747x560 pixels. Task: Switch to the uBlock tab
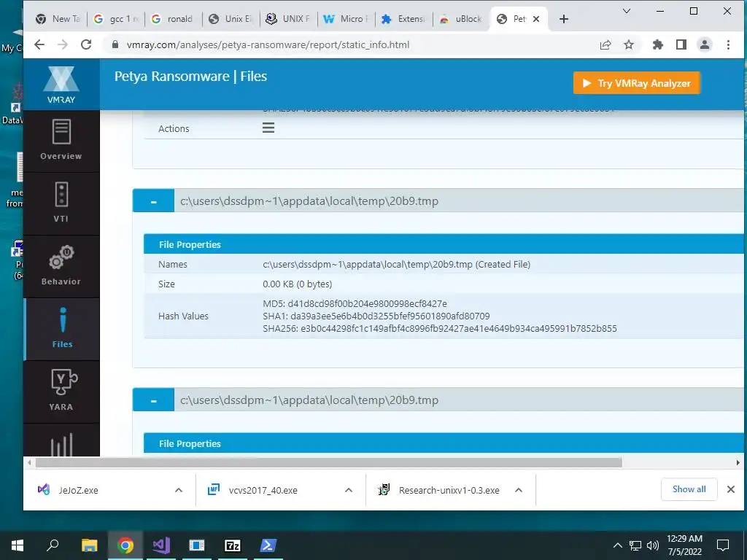462,19
